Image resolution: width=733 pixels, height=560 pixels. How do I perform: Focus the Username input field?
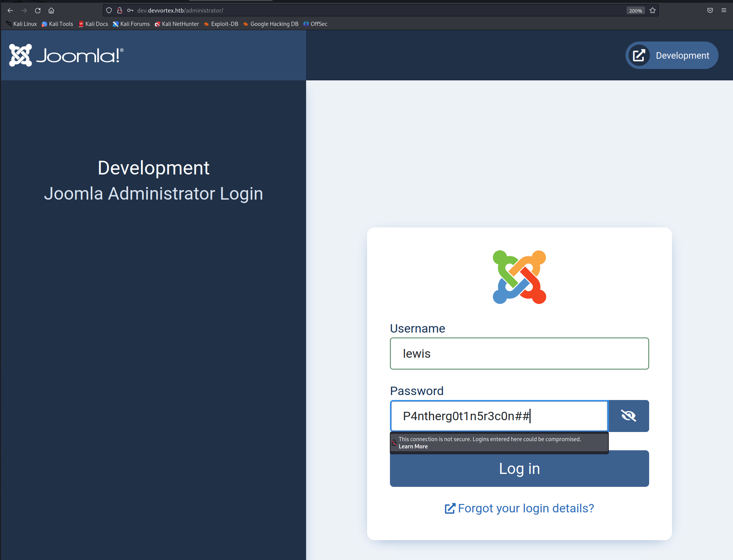(x=519, y=354)
